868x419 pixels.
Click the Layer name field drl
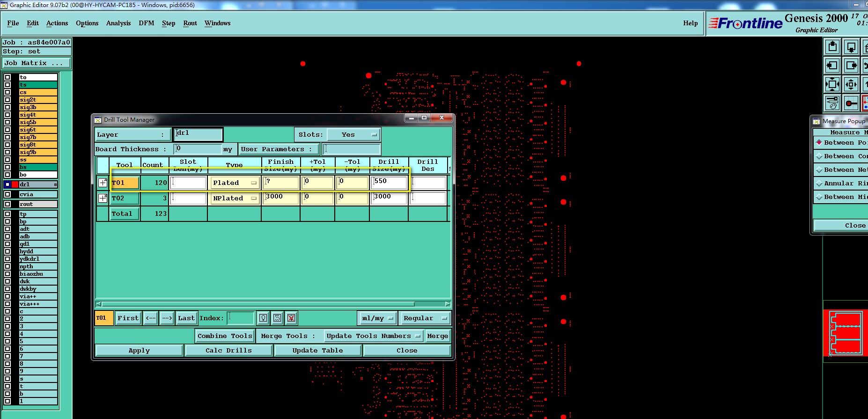(x=198, y=135)
